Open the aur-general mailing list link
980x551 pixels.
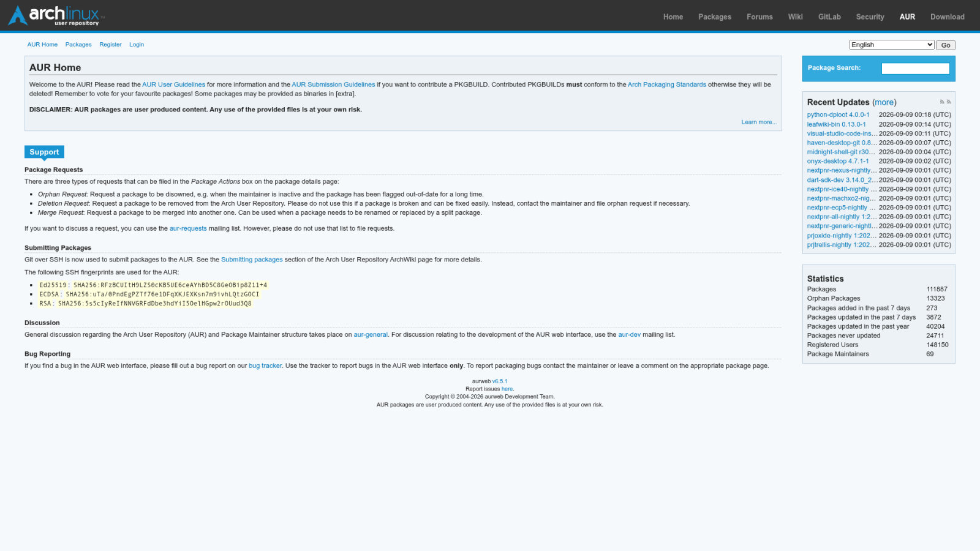371,334
